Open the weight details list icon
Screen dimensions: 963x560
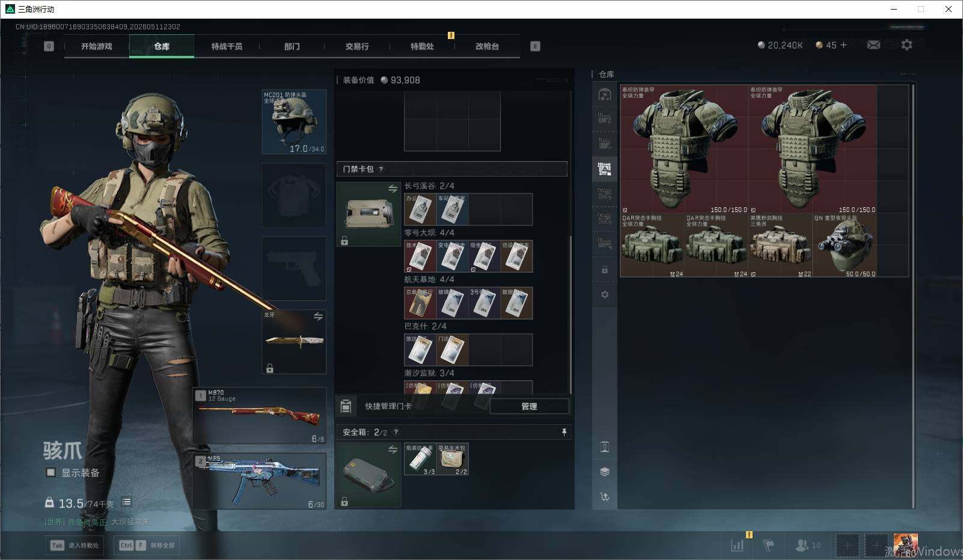pos(126,502)
